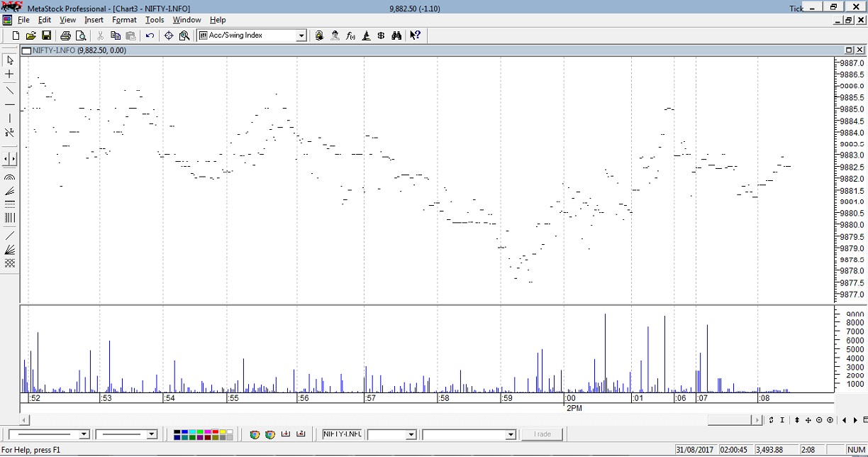Select the crosshair tool in left toolbar
Viewport: 868px width, 457px height.
10,75
